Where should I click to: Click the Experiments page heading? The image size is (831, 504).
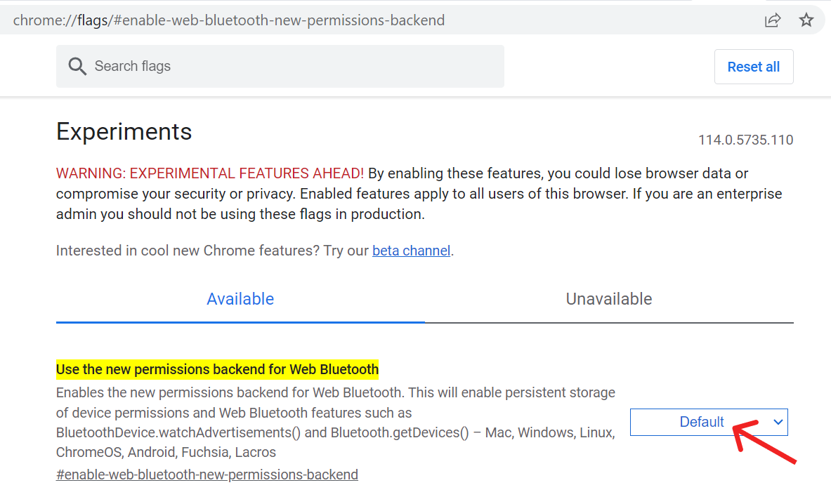(124, 132)
